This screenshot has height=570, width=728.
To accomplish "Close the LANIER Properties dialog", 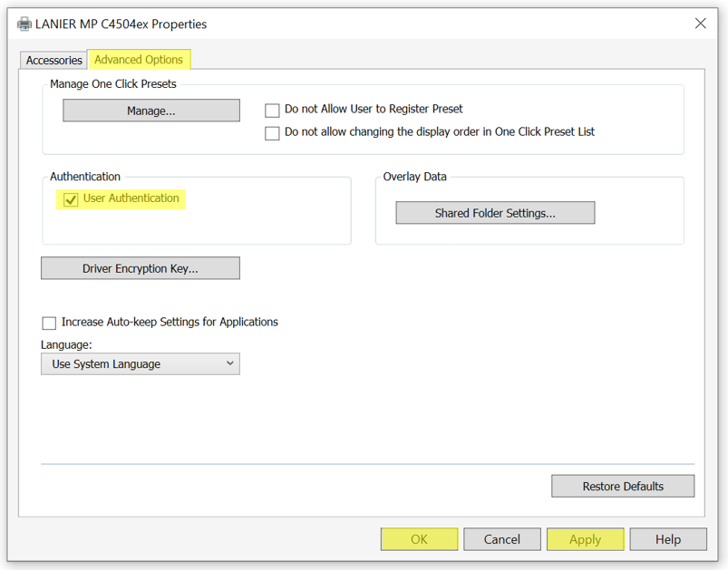I will [700, 24].
